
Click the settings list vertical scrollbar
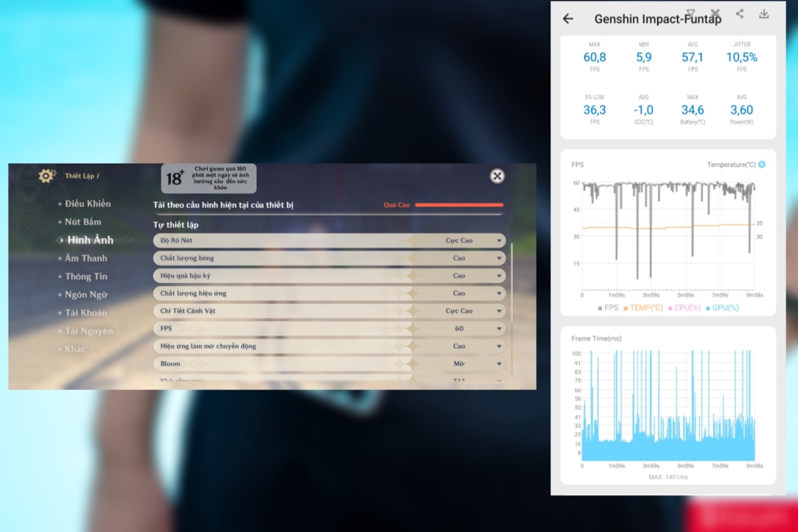(x=511, y=283)
